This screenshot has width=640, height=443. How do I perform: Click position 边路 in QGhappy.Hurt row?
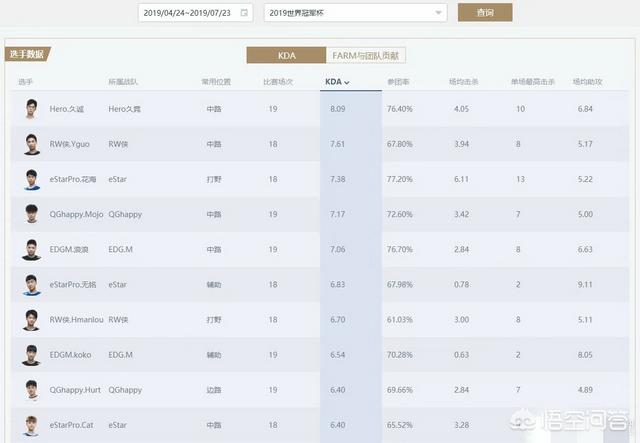click(x=214, y=390)
